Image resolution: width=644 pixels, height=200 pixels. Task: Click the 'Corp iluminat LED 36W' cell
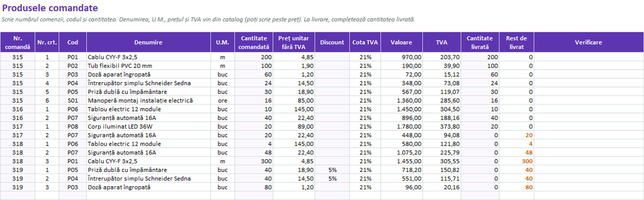[x=148, y=127]
